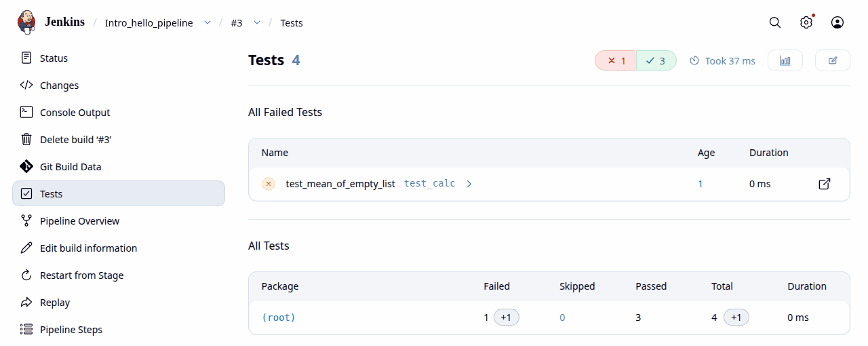The image size is (868, 346).
Task: Open the test history chart icon button
Action: (x=785, y=60)
